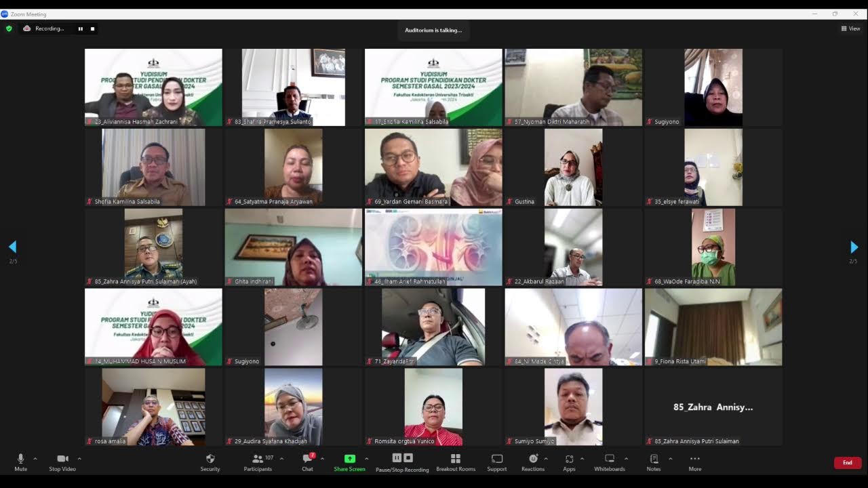Screen dimensions: 868x488
Task: Go to next gallery page with right arrow
Action: click(x=854, y=247)
